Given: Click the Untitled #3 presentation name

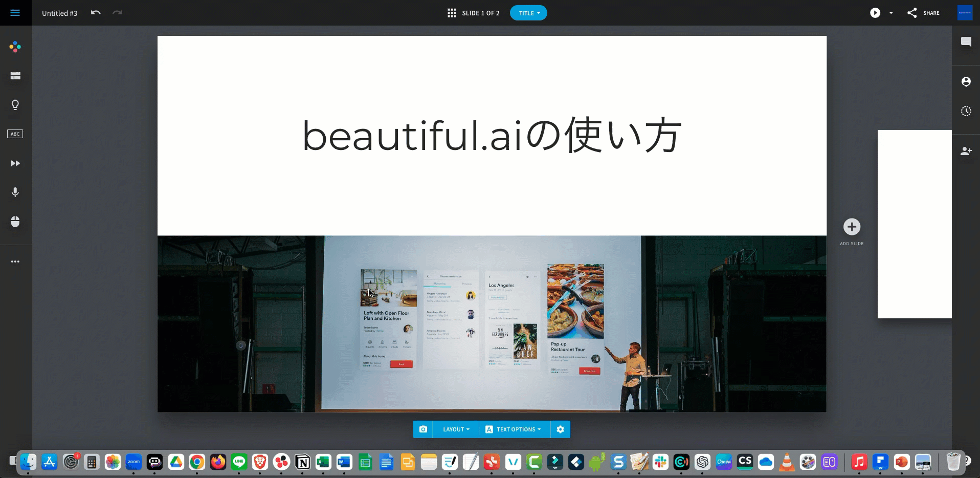Looking at the screenshot, I should 59,13.
